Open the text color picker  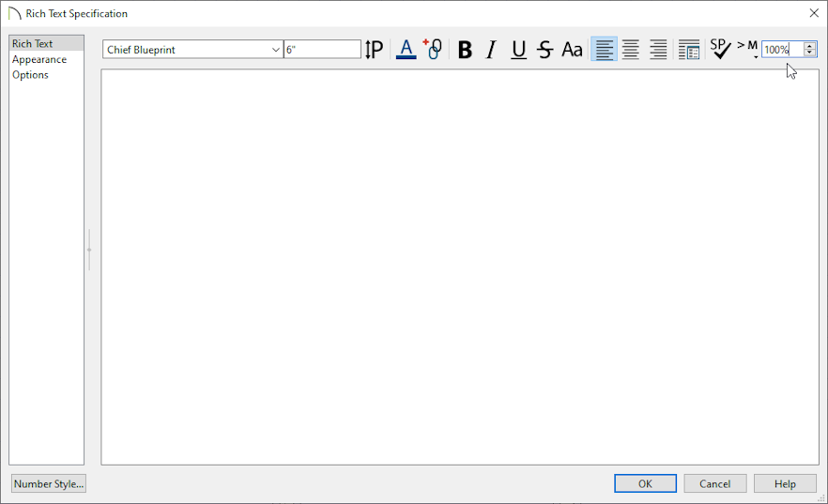(x=406, y=50)
